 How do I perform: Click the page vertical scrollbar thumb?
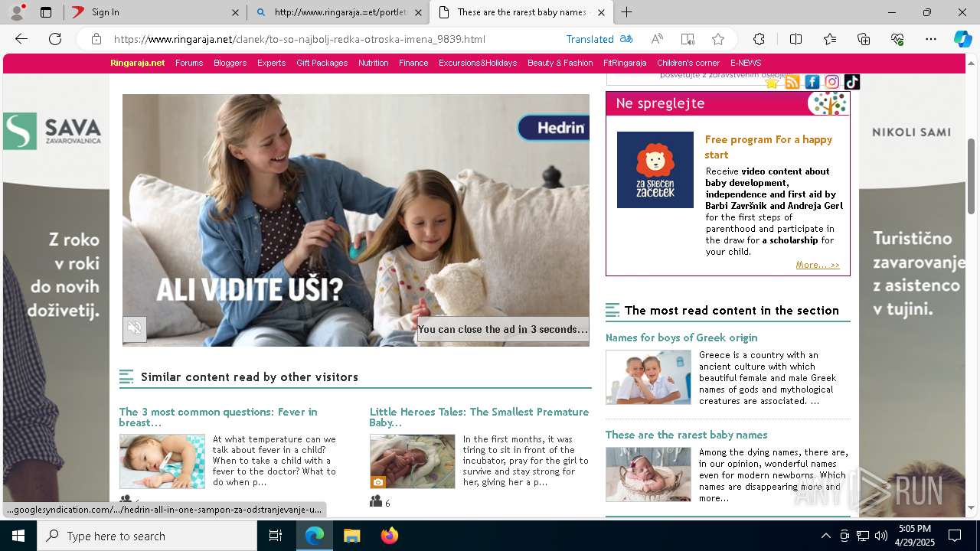point(972,177)
